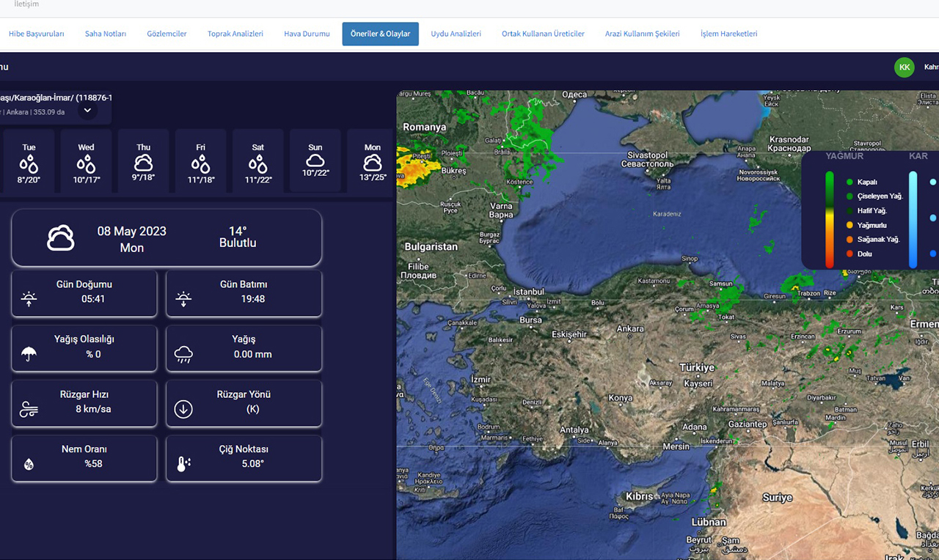Select the Sat forecast card
Screen dimensions: 939x560
point(257,161)
